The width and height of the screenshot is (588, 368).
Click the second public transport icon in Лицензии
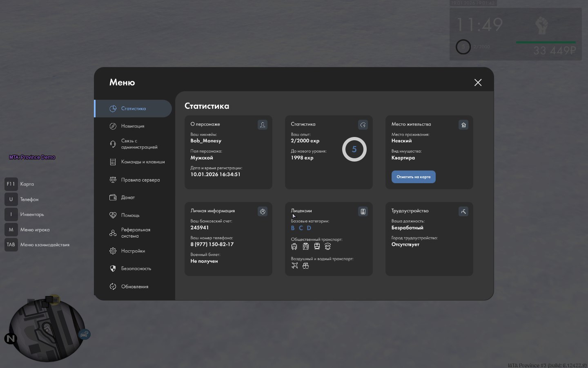tap(306, 247)
